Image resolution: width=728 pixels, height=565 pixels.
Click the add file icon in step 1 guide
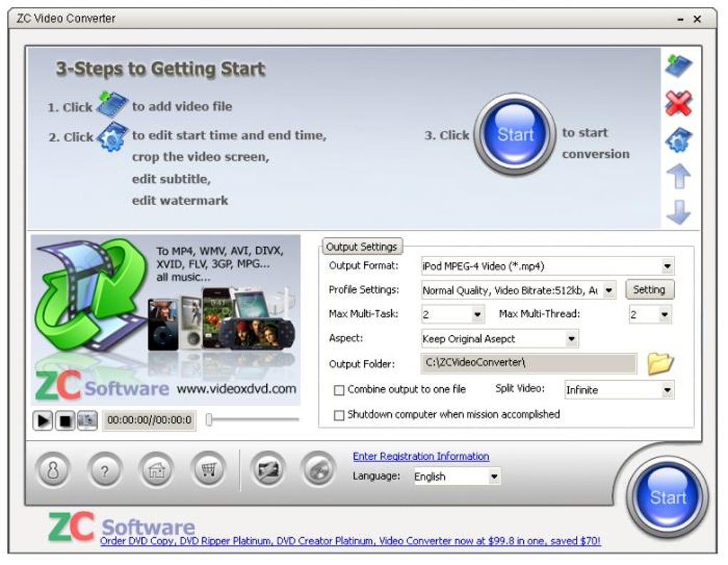click(112, 104)
